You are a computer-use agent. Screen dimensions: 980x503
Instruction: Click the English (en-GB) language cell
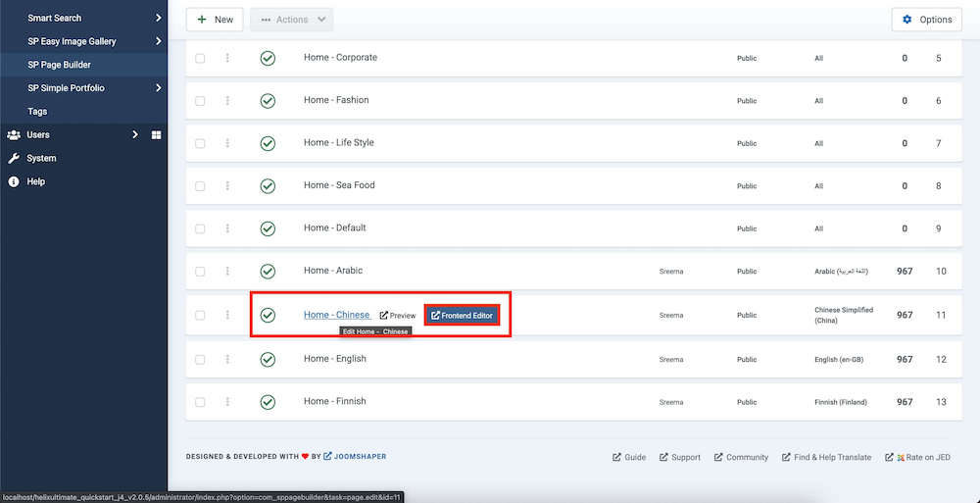point(840,360)
